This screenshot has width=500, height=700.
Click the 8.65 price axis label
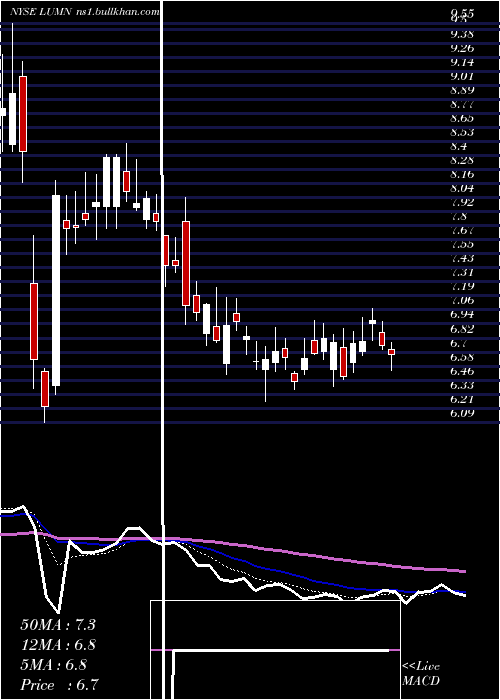462,118
